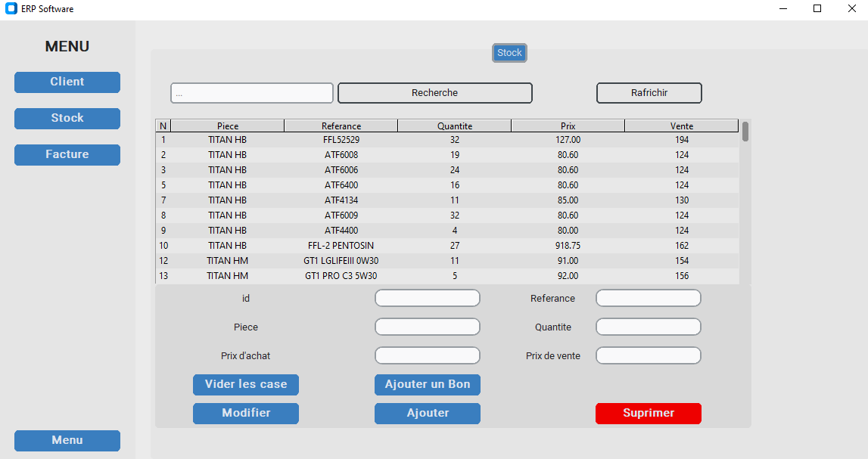Clear fields with Vider les case
This screenshot has height=459, width=868.
[x=245, y=384]
